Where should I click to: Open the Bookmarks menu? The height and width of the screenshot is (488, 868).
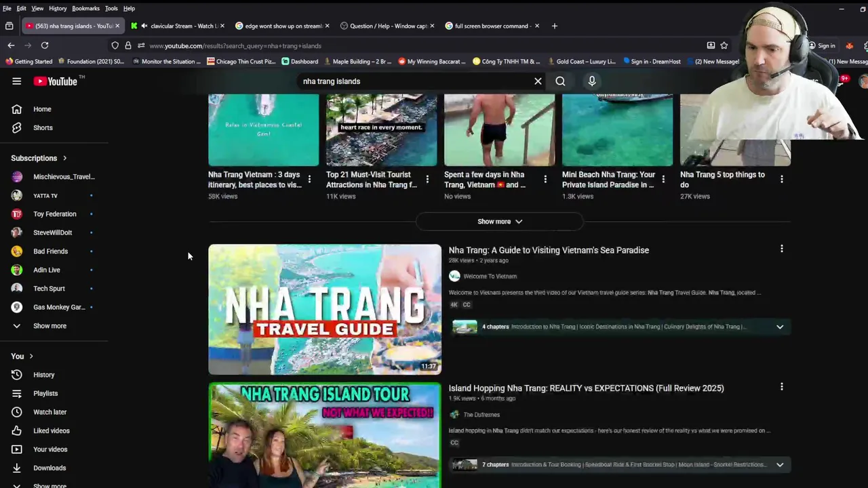click(85, 8)
